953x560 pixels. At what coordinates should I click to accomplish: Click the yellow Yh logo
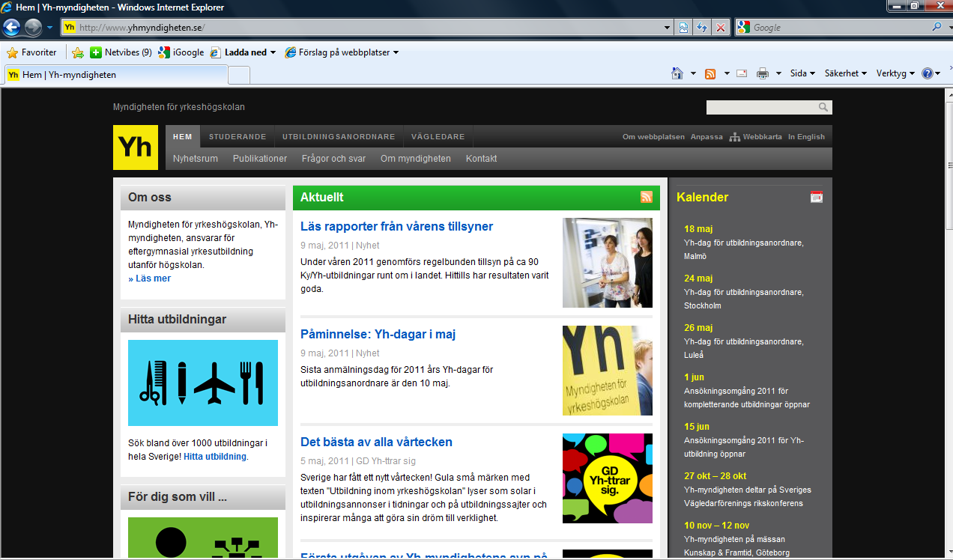click(x=136, y=147)
